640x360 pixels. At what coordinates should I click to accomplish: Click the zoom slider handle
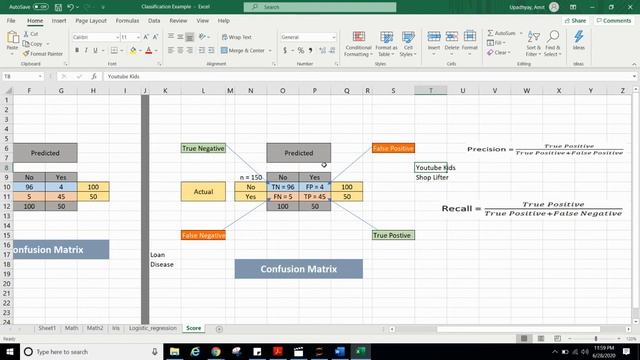pyautogui.click(x=596, y=338)
